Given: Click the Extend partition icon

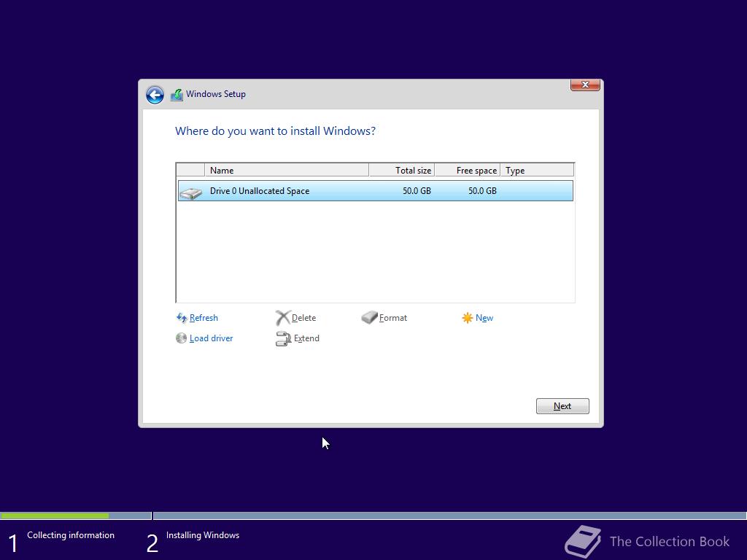Looking at the screenshot, I should [283, 338].
